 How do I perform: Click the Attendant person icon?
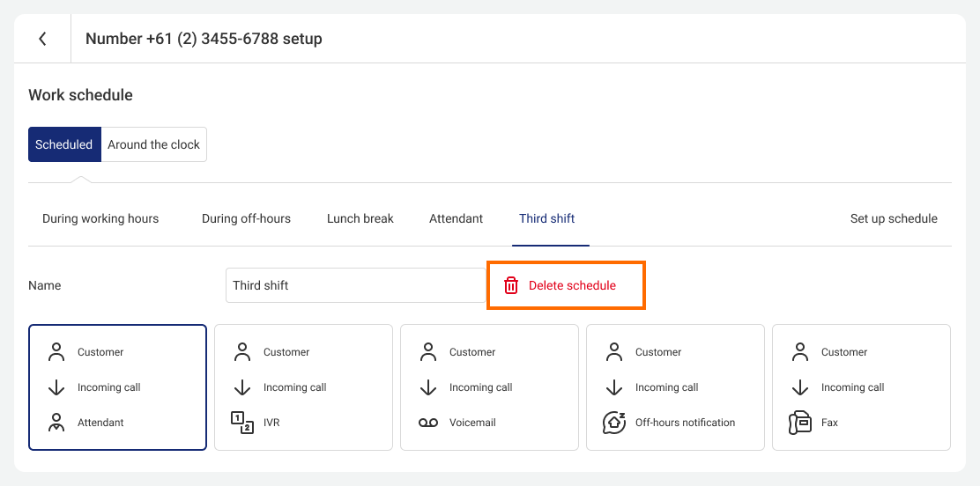pyautogui.click(x=56, y=423)
